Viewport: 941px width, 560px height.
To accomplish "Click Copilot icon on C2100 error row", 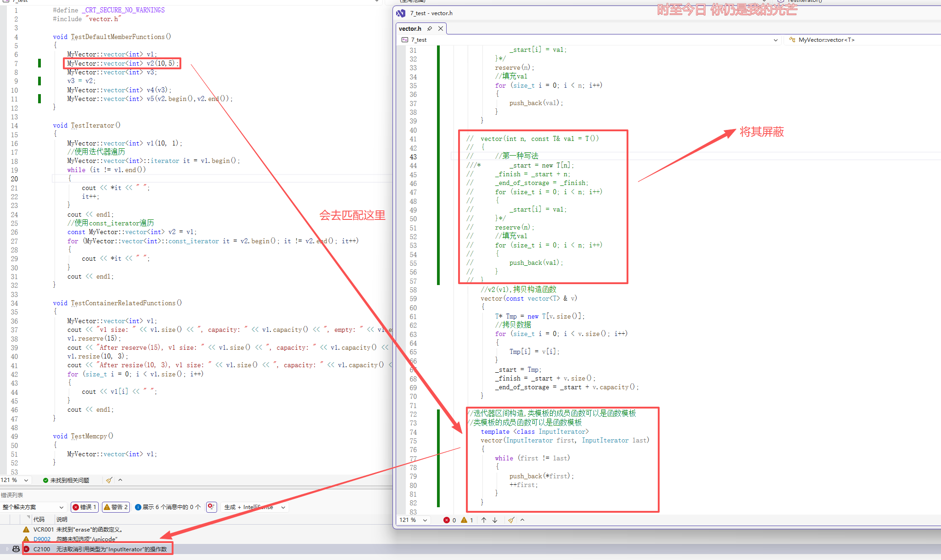I will coord(16,549).
